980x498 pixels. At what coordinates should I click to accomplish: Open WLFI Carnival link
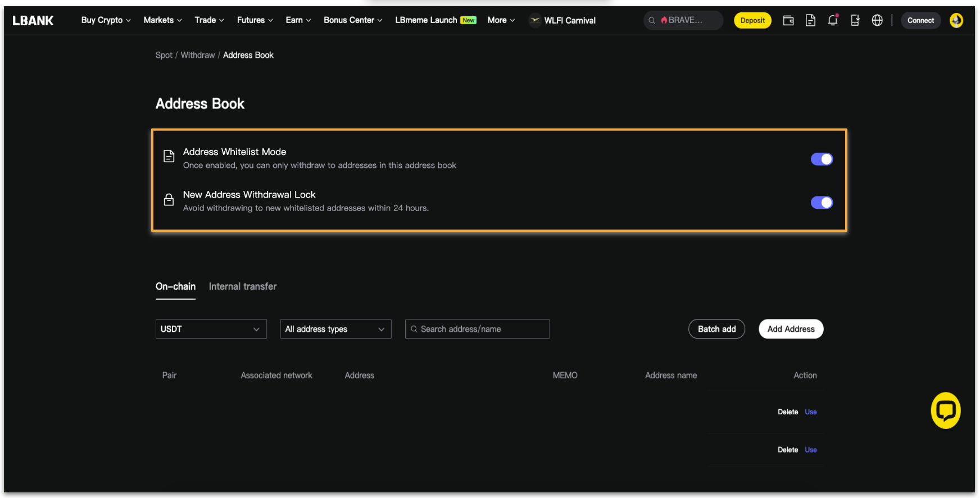[x=570, y=20]
